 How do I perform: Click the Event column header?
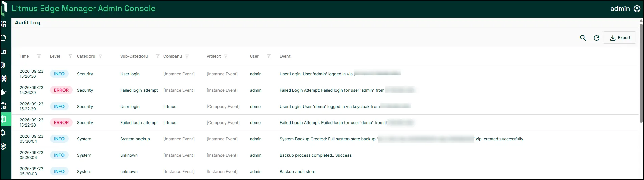click(x=285, y=56)
